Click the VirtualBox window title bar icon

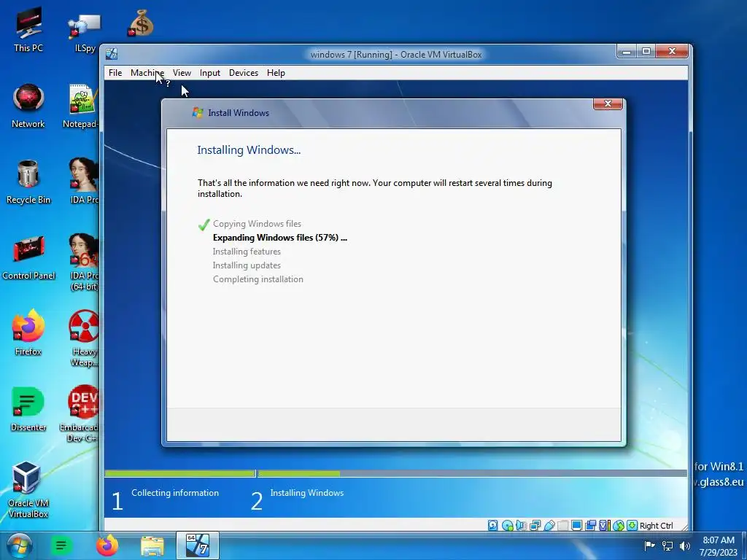pos(112,54)
